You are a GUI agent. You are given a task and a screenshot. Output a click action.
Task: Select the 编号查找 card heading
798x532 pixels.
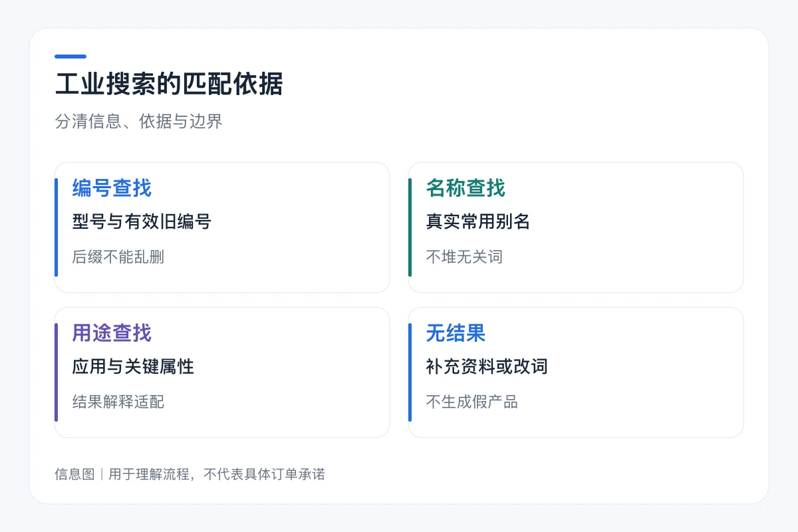112,188
